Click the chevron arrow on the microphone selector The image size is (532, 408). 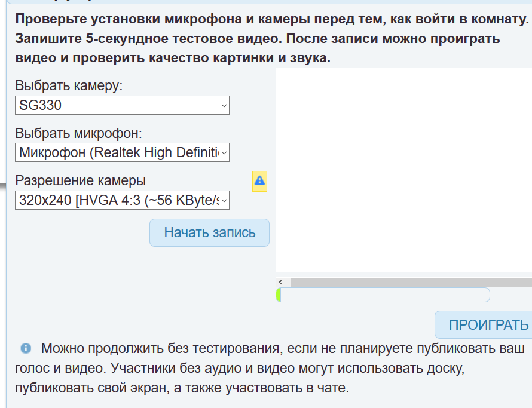click(224, 153)
